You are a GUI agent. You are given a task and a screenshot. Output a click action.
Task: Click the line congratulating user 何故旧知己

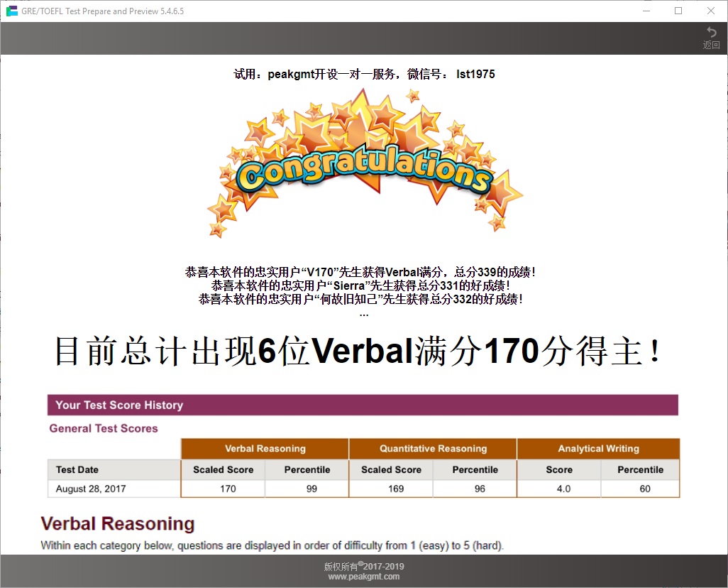(x=360, y=299)
